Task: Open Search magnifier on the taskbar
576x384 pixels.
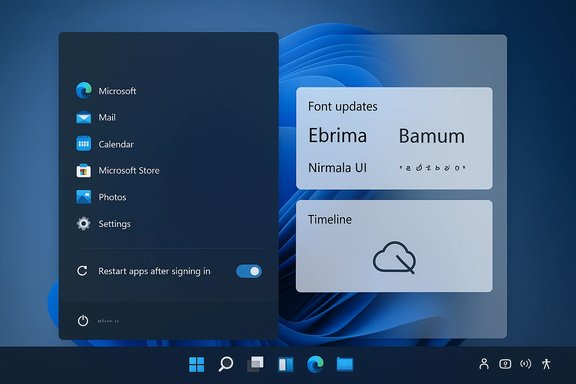Action: point(226,364)
